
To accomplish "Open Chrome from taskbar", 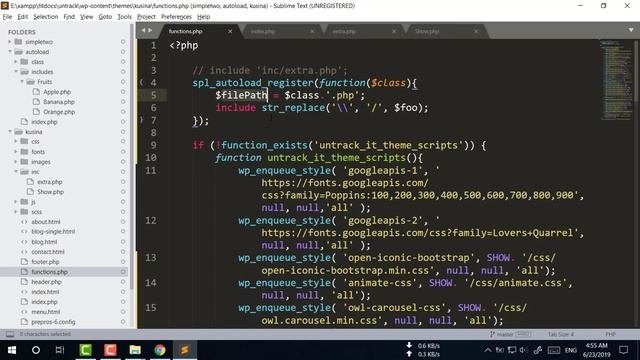I will (160, 350).
